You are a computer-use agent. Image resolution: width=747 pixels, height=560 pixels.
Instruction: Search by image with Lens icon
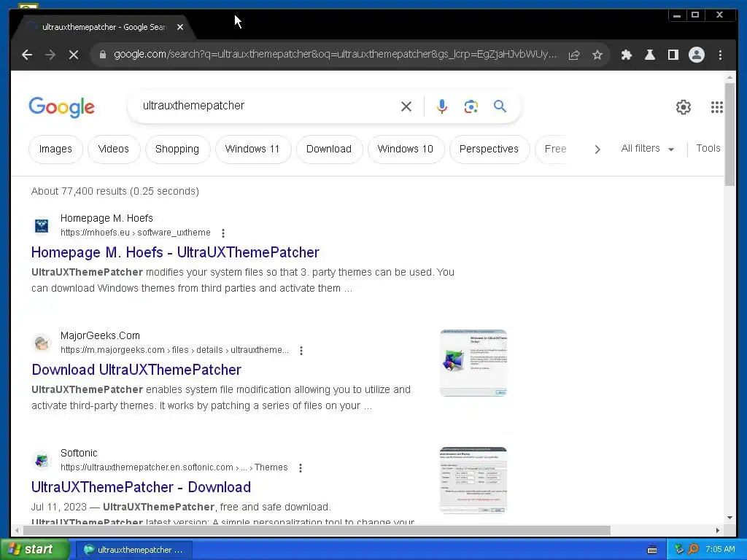(471, 106)
